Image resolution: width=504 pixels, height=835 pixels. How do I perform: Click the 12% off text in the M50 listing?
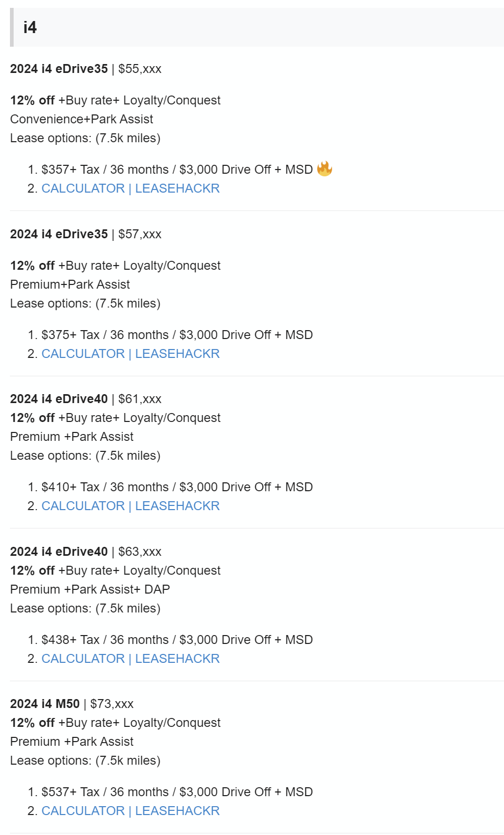pos(33,723)
